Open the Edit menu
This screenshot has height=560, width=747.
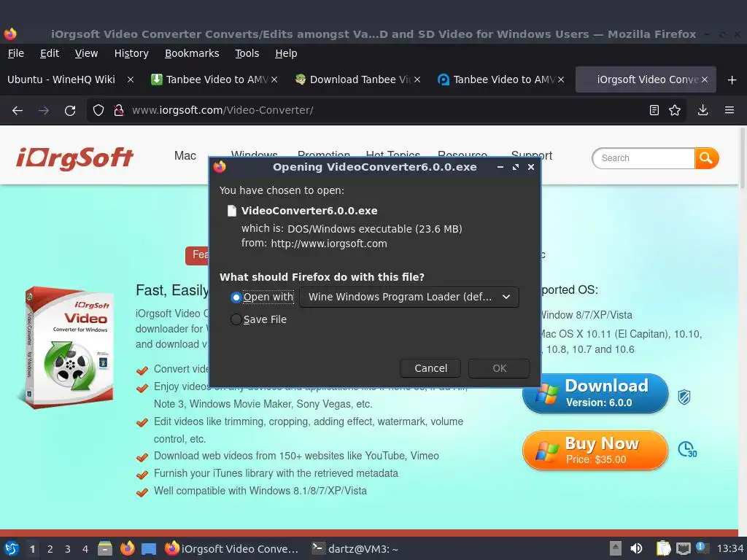coord(50,53)
